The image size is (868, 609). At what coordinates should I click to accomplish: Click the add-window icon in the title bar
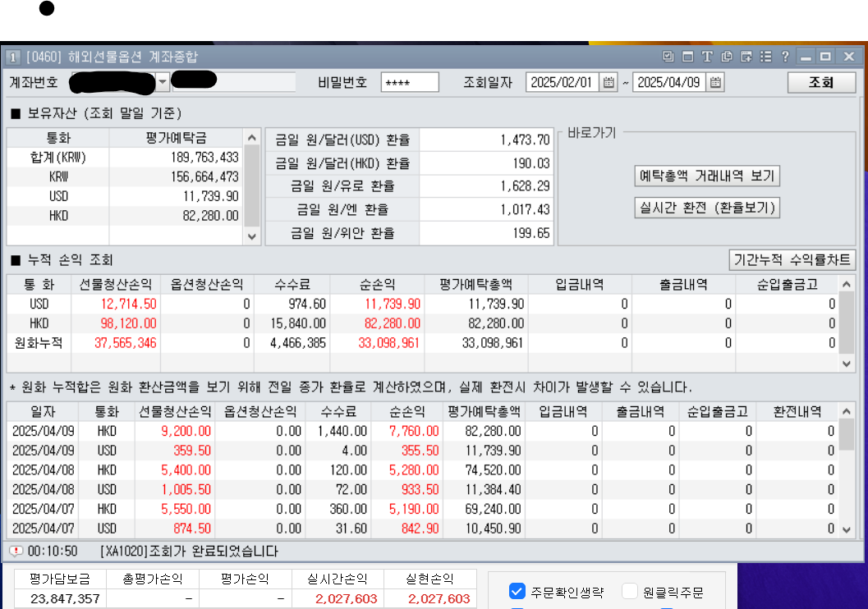(746, 57)
